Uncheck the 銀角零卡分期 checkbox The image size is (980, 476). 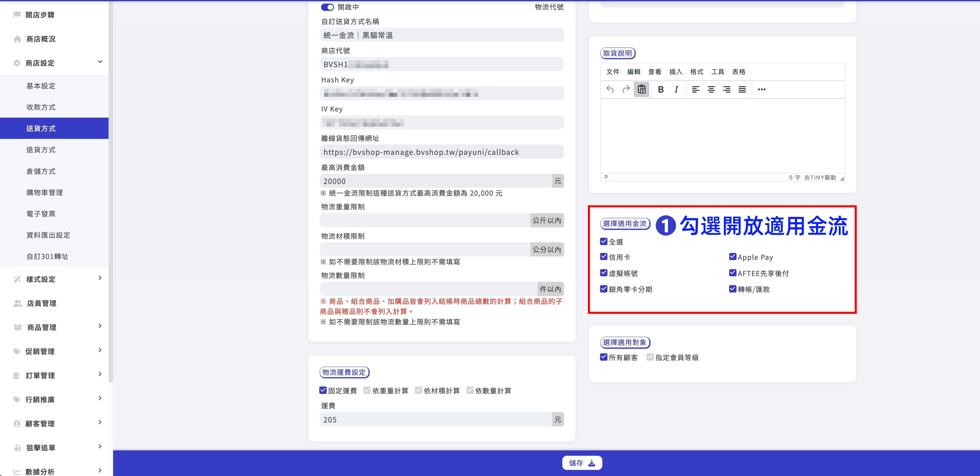(604, 289)
